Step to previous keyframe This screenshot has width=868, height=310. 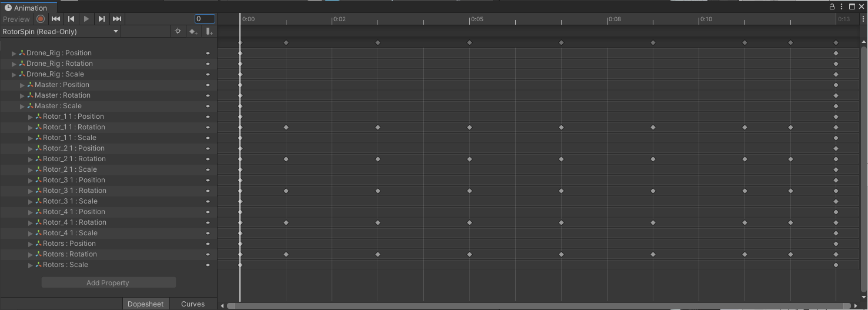[x=71, y=19]
